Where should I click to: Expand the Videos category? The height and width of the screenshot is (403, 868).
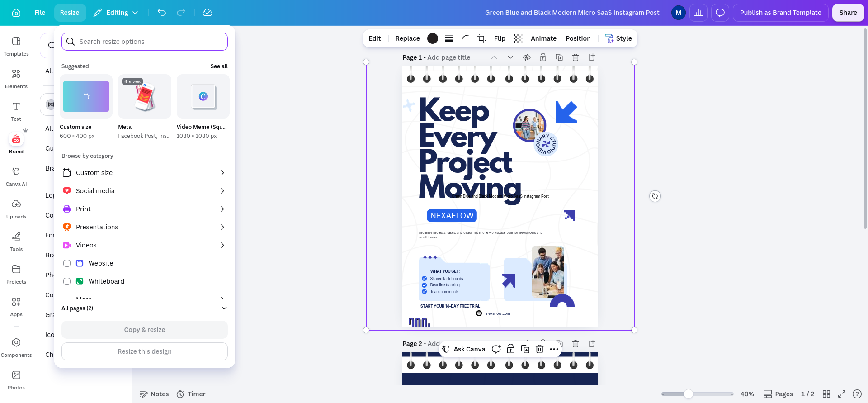145,245
